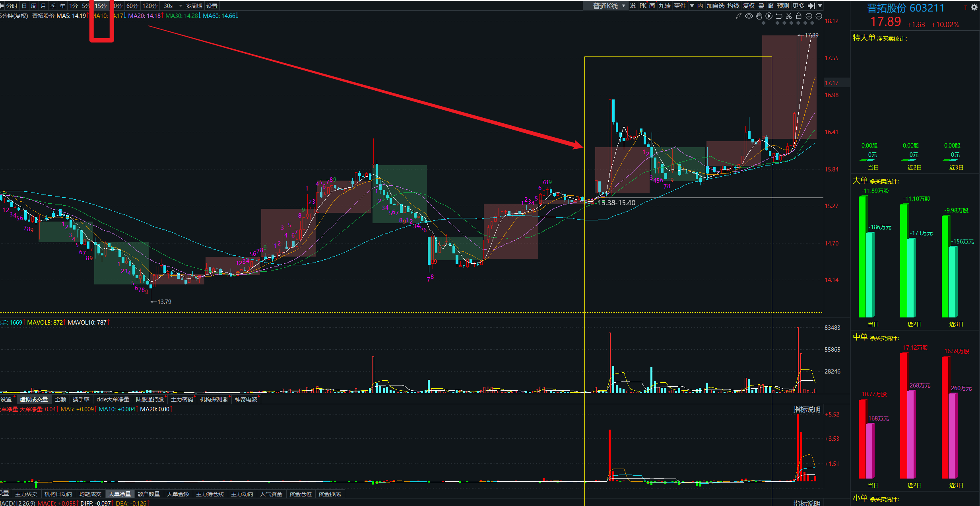This screenshot has height=506, width=980.
Task: Toggle the eye visibility icon on the chart toolbar
Action: coord(749,16)
